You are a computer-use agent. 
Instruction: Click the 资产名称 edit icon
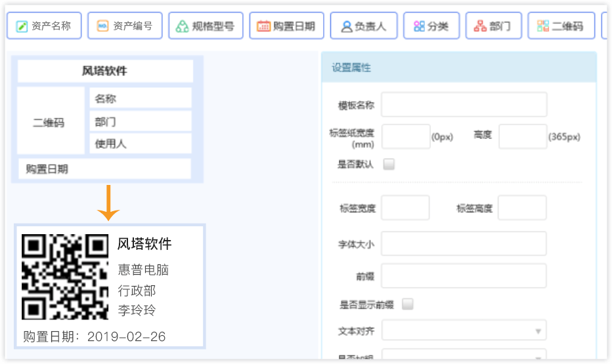pyautogui.click(x=22, y=26)
